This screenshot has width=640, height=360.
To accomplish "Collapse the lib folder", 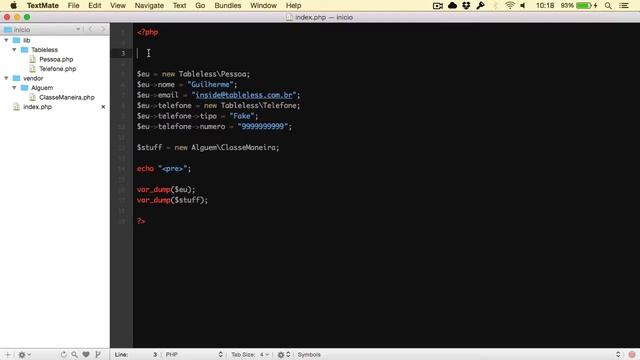I will coord(6,40).
